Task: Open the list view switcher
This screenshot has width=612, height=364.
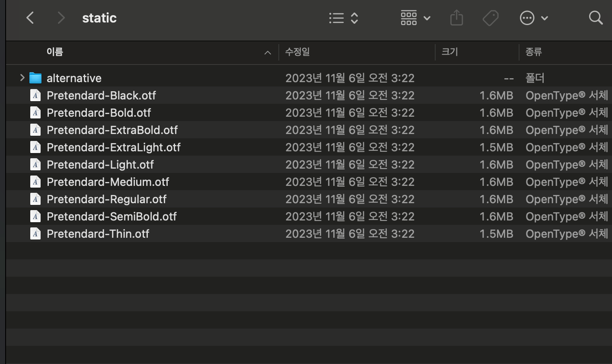Action: pyautogui.click(x=344, y=18)
